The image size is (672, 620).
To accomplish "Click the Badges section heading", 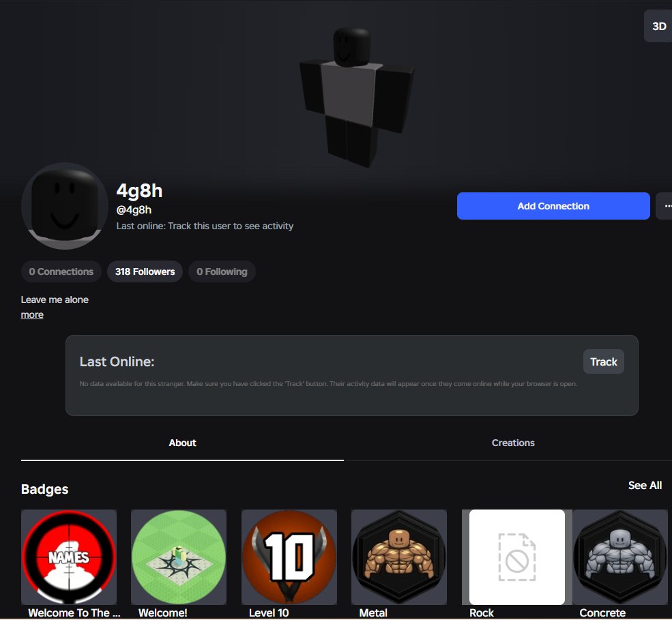I will click(x=44, y=489).
